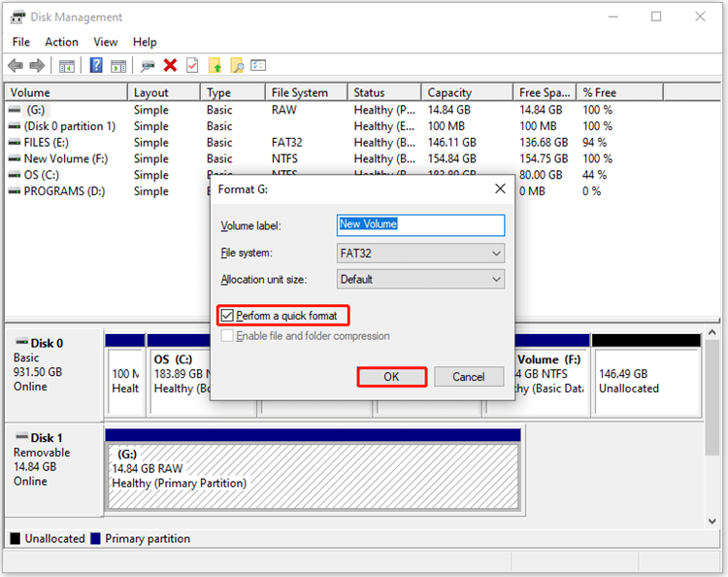Toggle Show/Hide Action Pane icon

(x=118, y=66)
